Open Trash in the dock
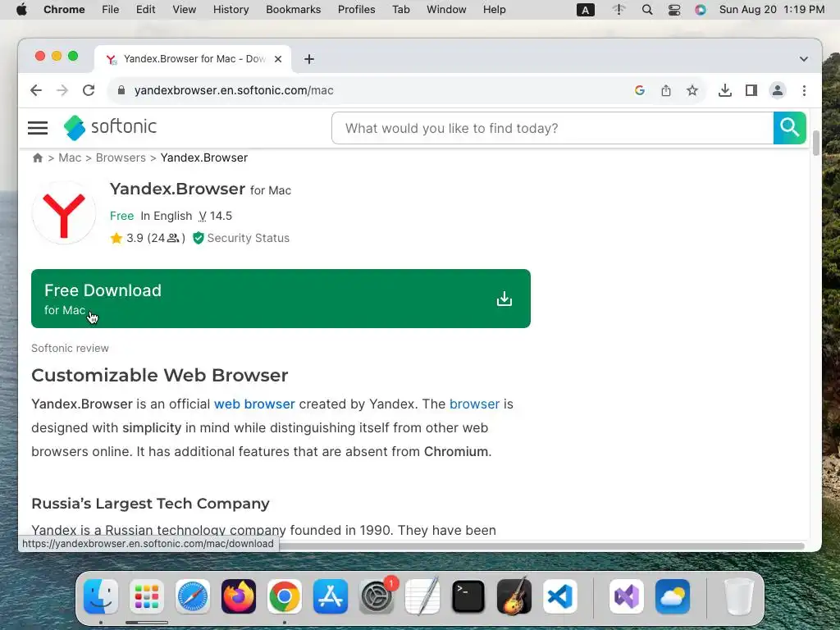The image size is (840, 630). pos(738,596)
